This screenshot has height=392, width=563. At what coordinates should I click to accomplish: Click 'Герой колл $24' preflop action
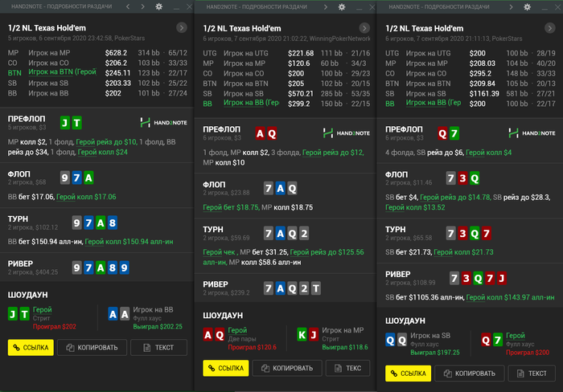tap(103, 152)
